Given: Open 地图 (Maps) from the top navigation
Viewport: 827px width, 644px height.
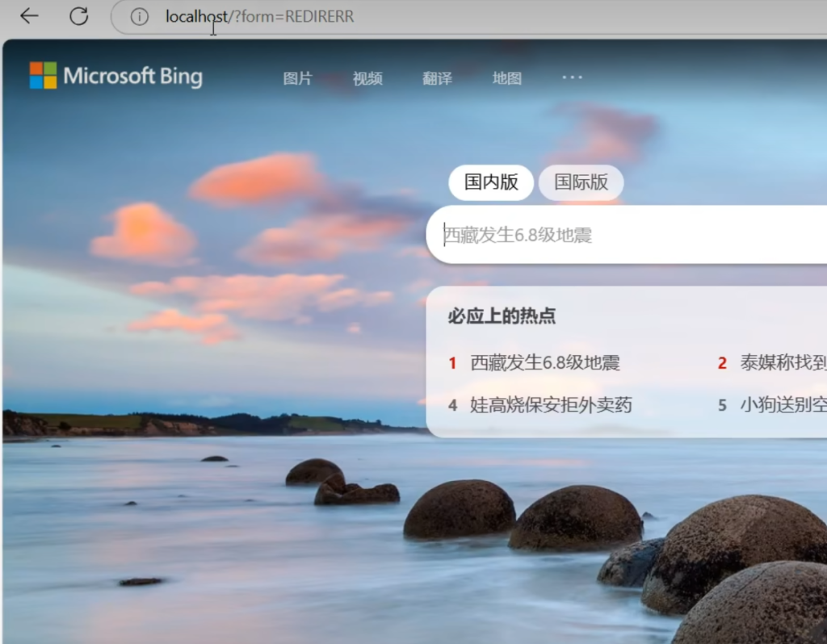Looking at the screenshot, I should [507, 78].
